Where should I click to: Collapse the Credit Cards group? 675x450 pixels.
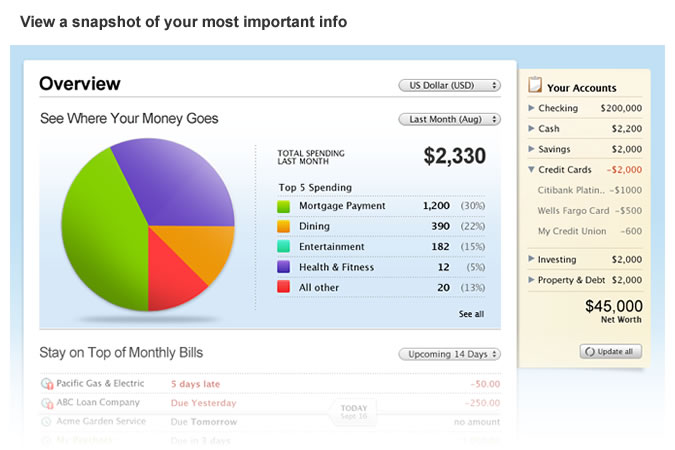(x=531, y=170)
